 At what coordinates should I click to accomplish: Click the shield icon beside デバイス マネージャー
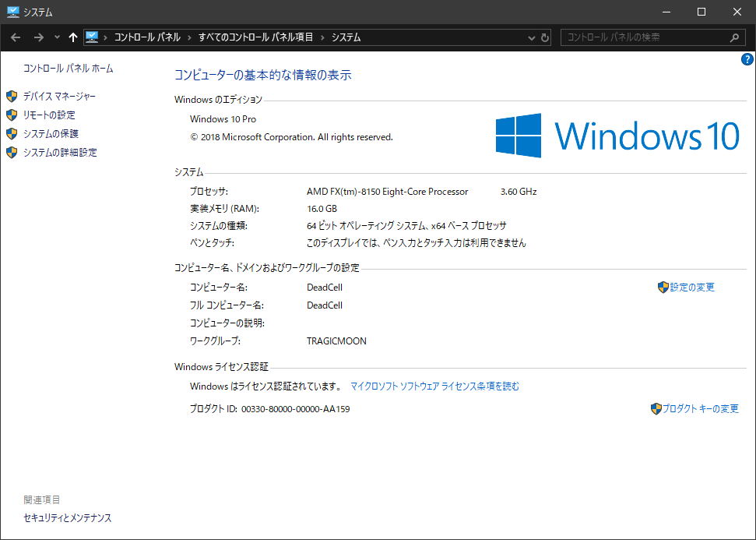(12, 97)
